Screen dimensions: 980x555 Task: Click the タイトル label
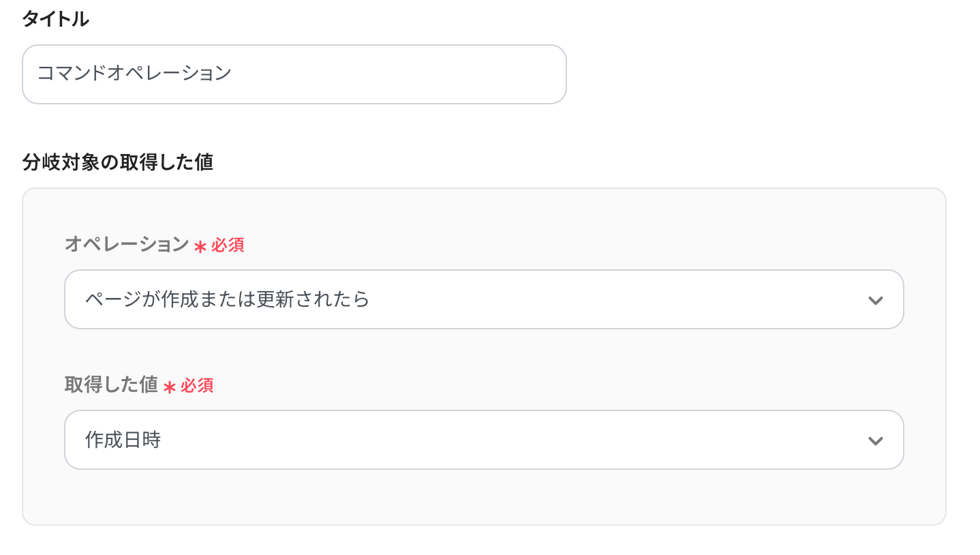click(x=55, y=19)
